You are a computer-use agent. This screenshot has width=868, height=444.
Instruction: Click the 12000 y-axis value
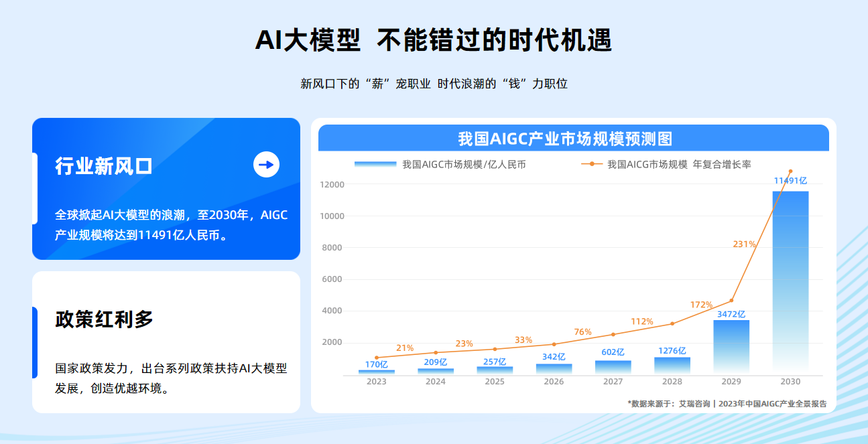pyautogui.click(x=332, y=185)
